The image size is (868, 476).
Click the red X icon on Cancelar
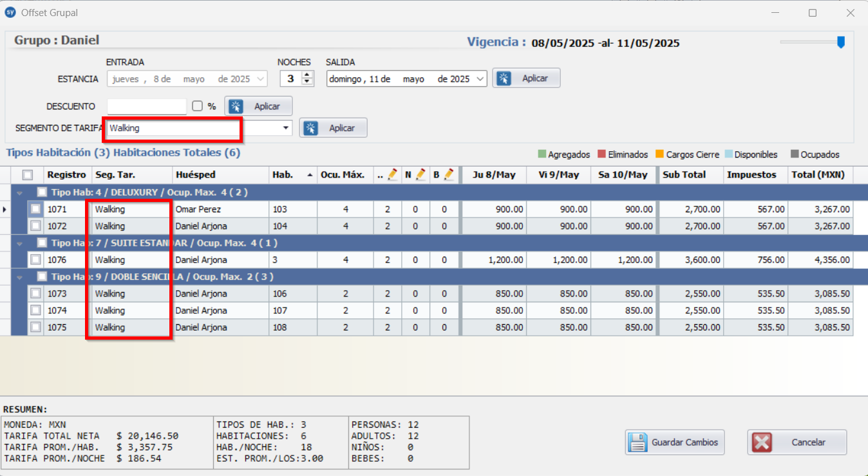point(762,443)
